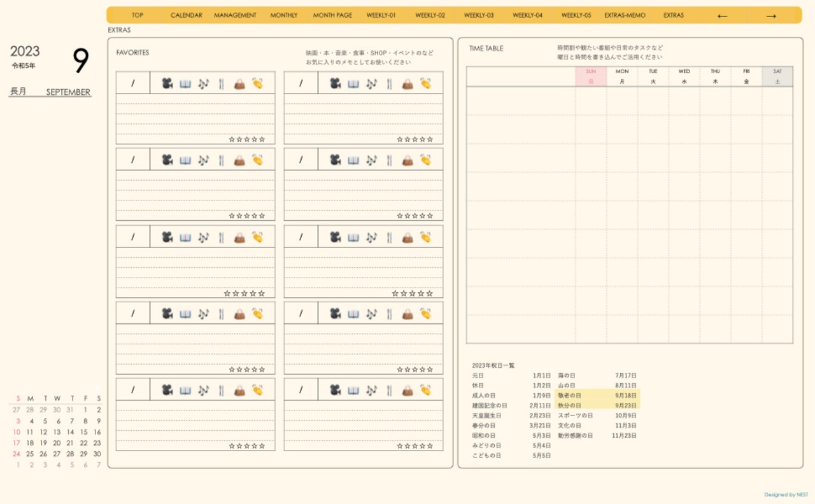Pick fork and knife icon in third-row right card
This screenshot has height=504, width=815.
pyautogui.click(x=390, y=237)
